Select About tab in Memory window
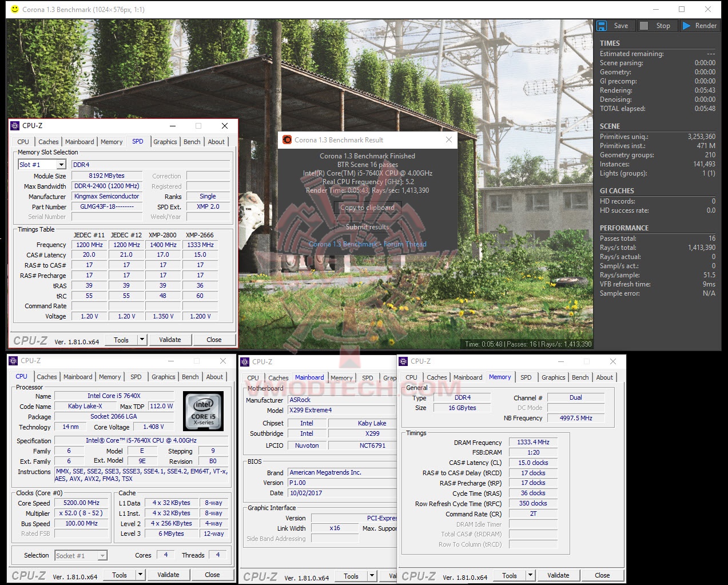The height and width of the screenshot is (585, 728). click(x=604, y=377)
